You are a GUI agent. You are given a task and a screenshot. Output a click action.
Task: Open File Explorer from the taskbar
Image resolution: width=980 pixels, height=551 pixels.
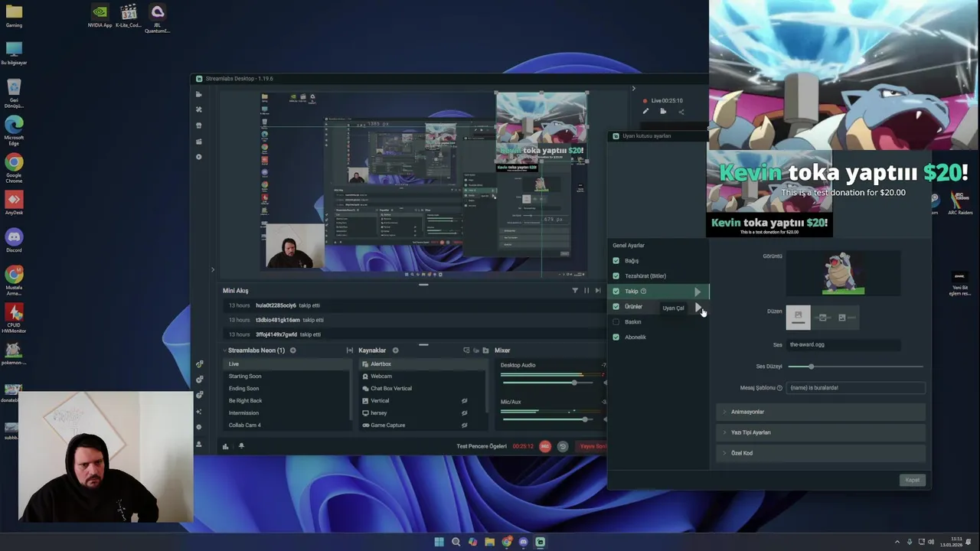(489, 542)
